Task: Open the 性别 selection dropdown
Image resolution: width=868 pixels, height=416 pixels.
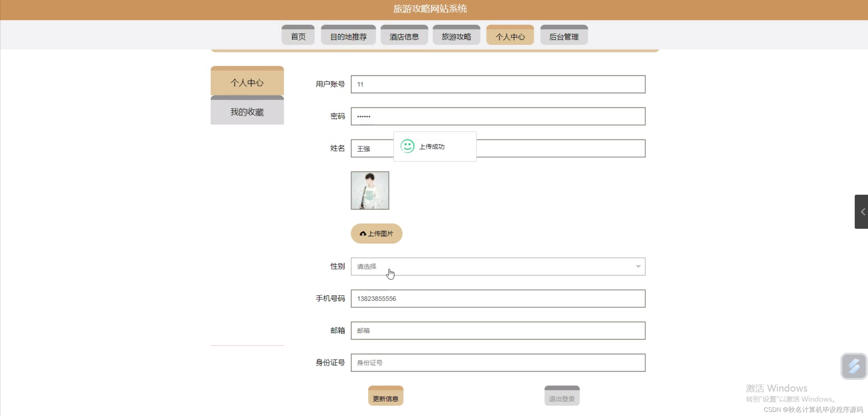Action: [497, 267]
